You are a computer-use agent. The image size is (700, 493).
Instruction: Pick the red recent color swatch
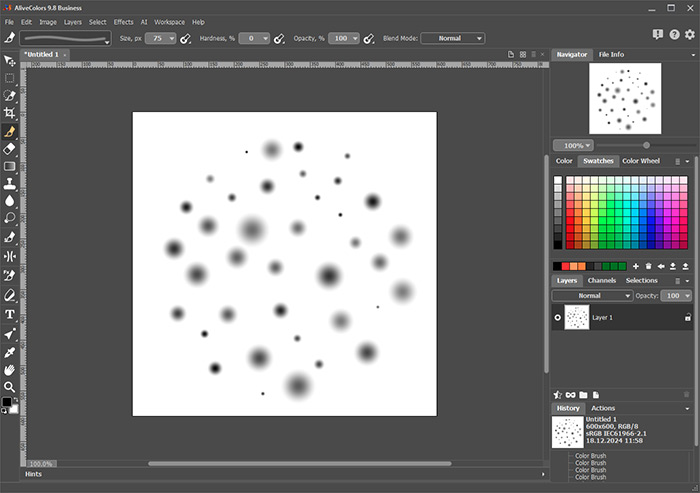point(565,267)
